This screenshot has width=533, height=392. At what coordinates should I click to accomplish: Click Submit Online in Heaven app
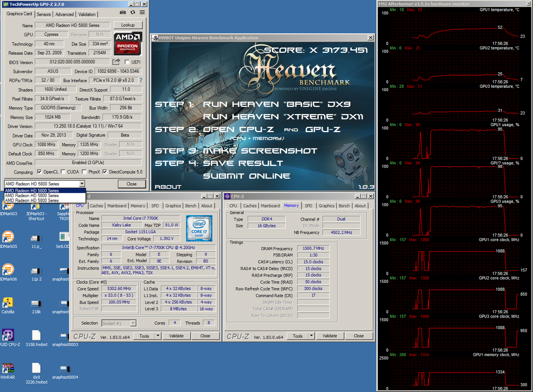[x=246, y=176]
